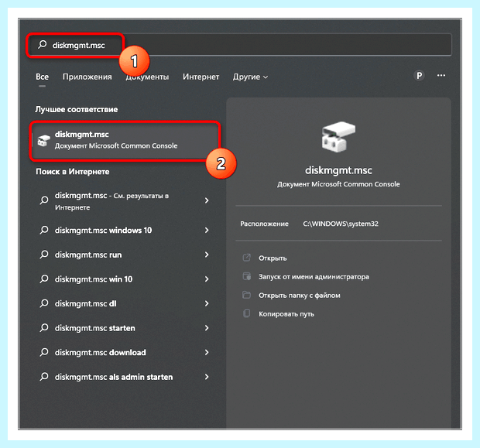Click search icon beside 'diskmgmt.msc windows 10'
The height and width of the screenshot is (448, 480).
[44, 230]
